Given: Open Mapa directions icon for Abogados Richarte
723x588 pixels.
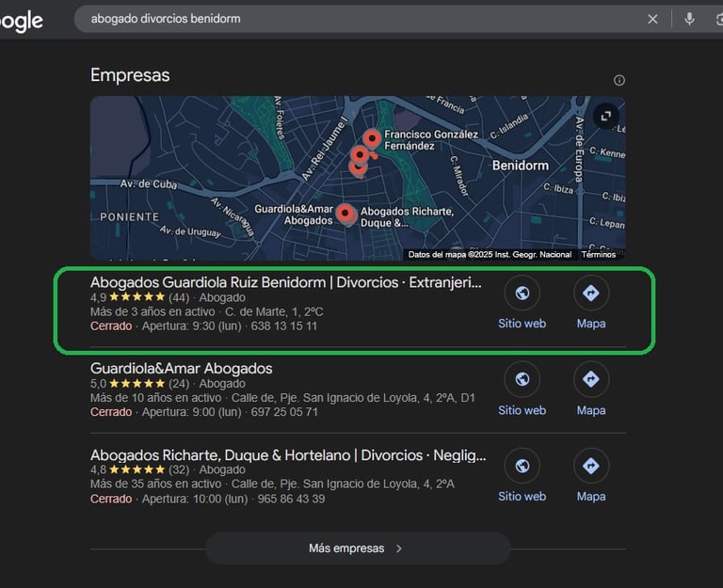Looking at the screenshot, I should [591, 466].
